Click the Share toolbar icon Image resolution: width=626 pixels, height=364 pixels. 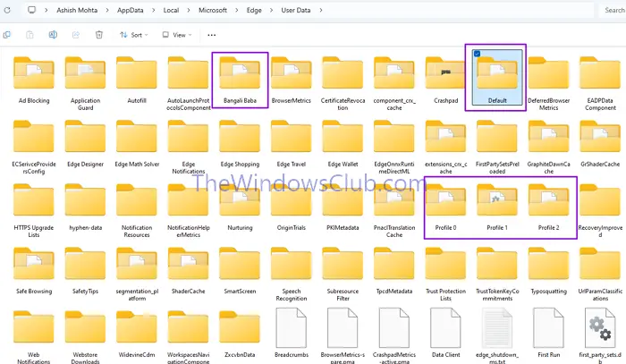pyautogui.click(x=76, y=35)
